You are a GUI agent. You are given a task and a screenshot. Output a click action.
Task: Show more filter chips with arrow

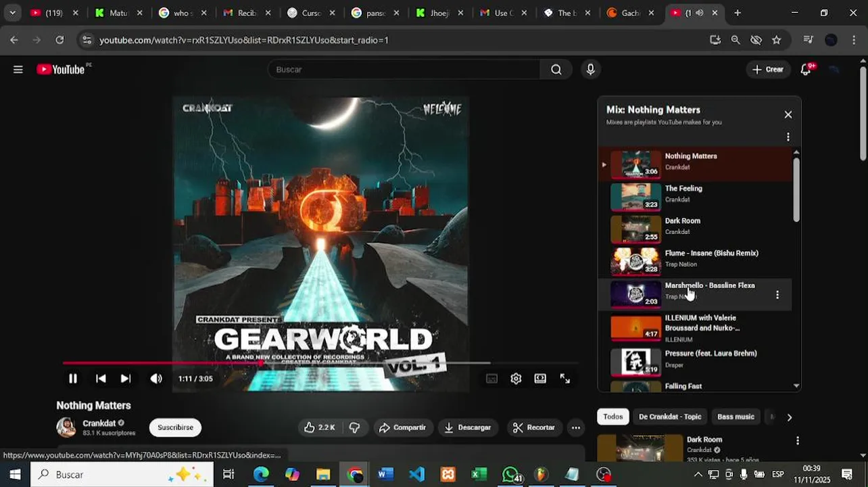[789, 417]
